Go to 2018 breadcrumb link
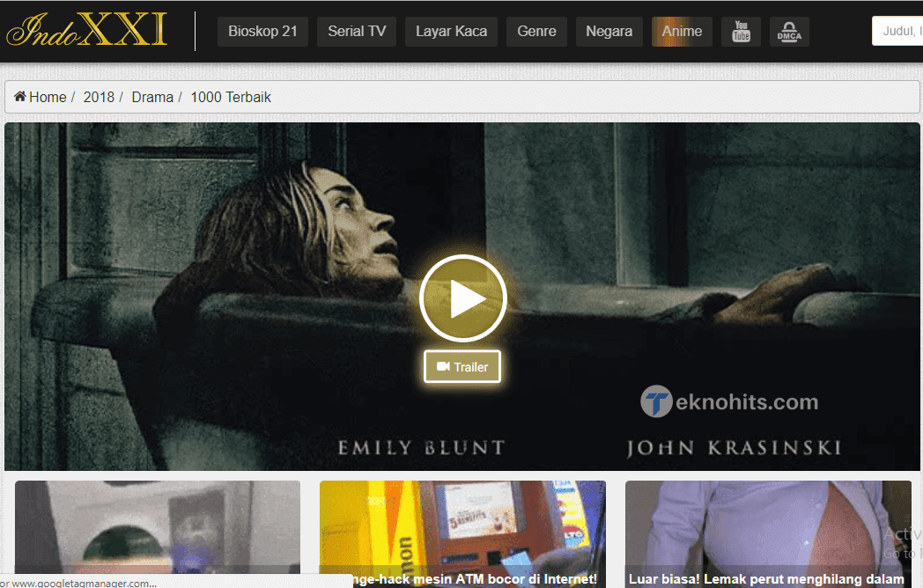923x588 pixels. pyautogui.click(x=99, y=97)
